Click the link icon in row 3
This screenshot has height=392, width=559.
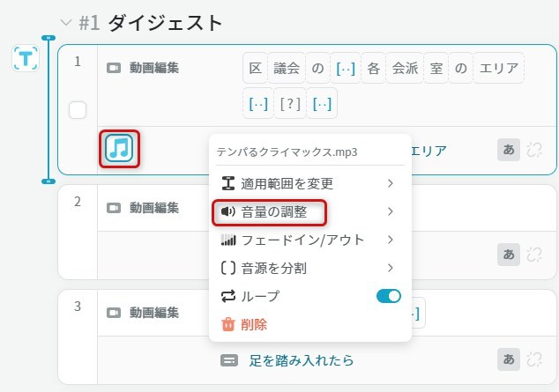click(533, 359)
